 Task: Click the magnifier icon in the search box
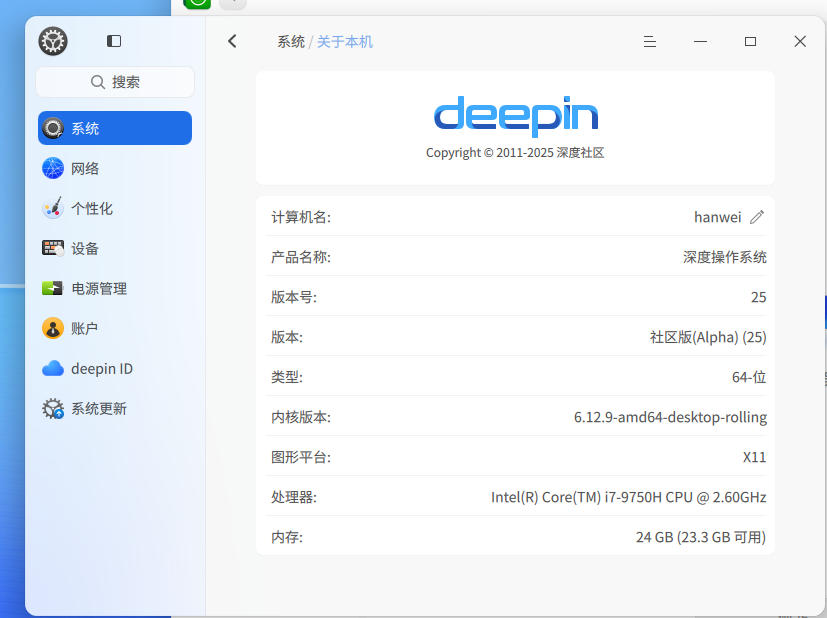tap(98, 82)
